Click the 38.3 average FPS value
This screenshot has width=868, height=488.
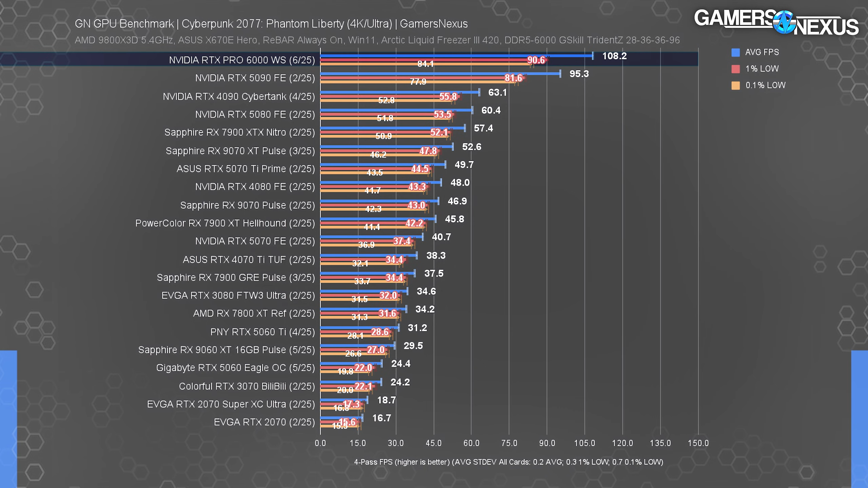click(436, 256)
